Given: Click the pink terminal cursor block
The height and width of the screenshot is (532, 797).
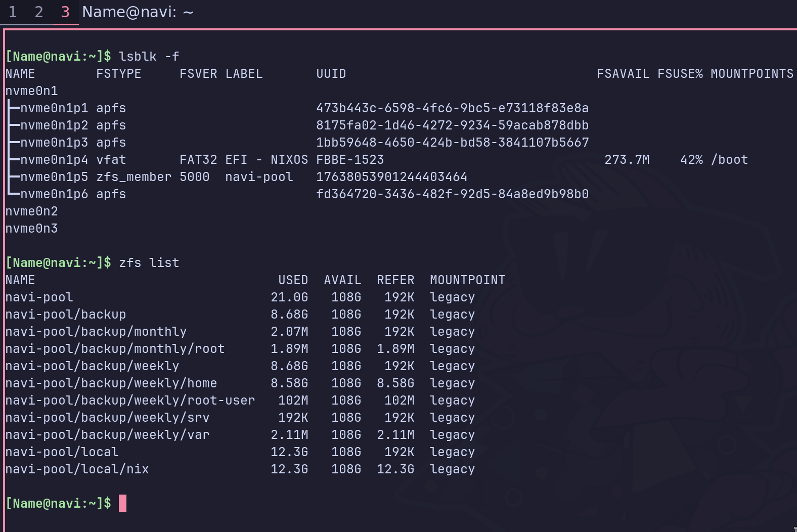Looking at the screenshot, I should pos(122,503).
